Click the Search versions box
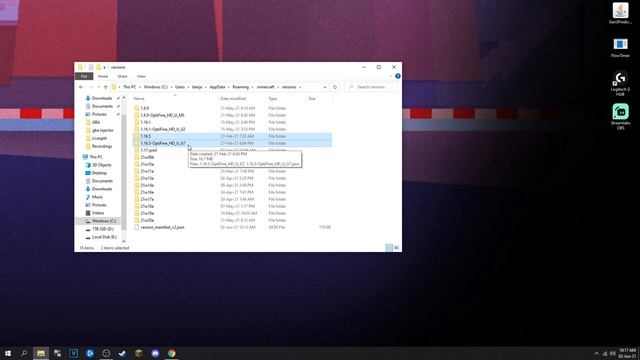640x360 pixels. (370, 87)
